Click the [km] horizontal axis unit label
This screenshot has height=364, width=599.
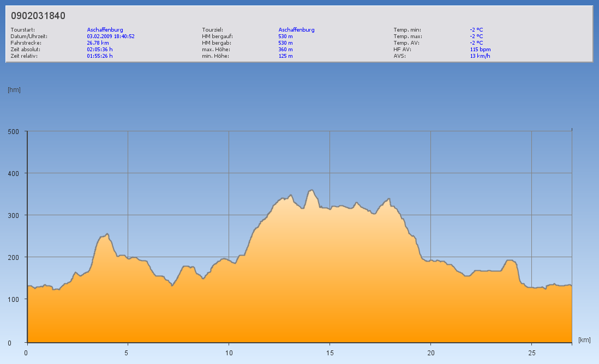click(584, 339)
